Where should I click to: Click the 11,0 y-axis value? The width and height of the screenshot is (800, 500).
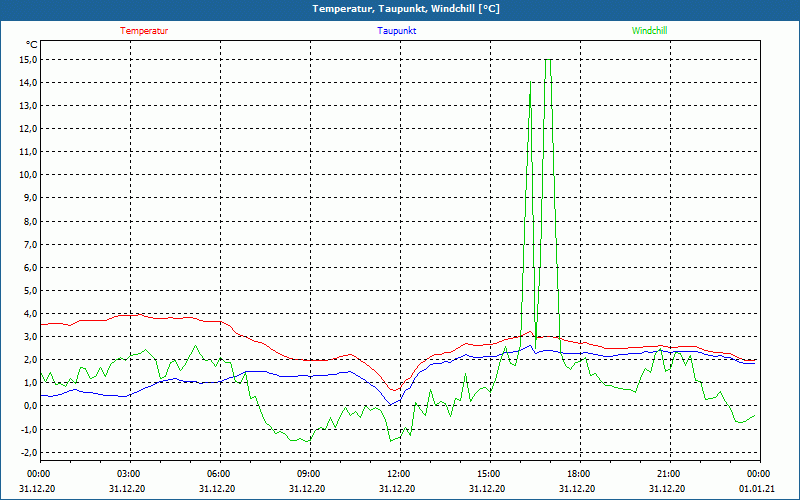(x=29, y=152)
